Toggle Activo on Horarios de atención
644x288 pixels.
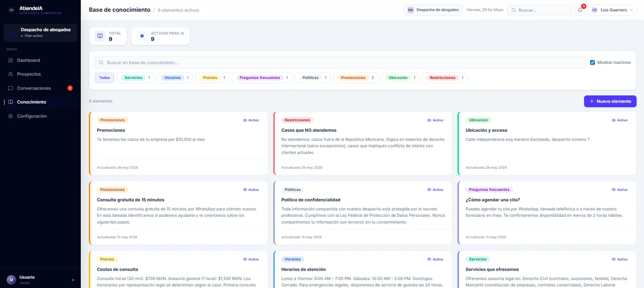coord(435,259)
